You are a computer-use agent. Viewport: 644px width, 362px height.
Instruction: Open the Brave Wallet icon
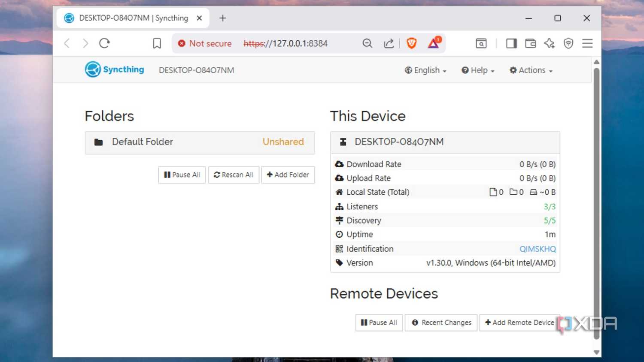(x=531, y=43)
